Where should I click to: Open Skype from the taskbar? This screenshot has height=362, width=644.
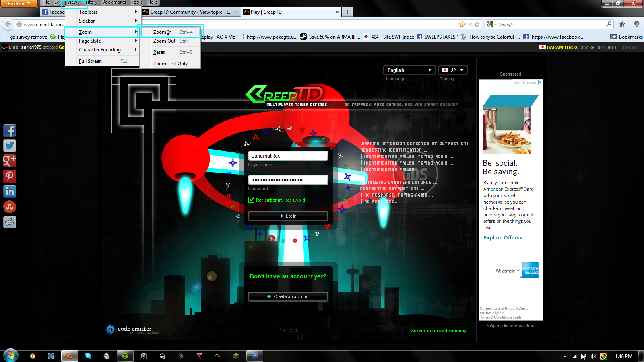tap(88, 356)
